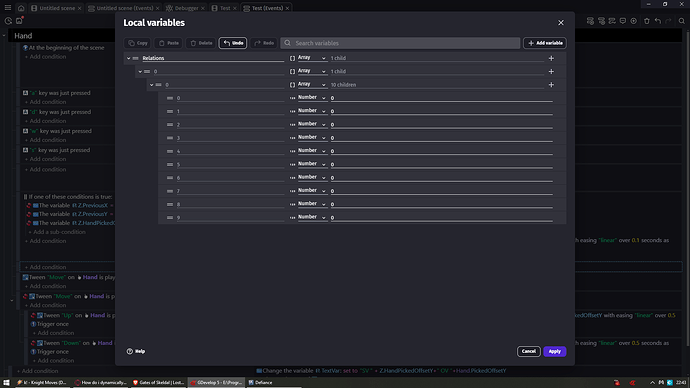The height and width of the screenshot is (388, 690).
Task: Click the drag handle of child row 9
Action: pyautogui.click(x=170, y=218)
